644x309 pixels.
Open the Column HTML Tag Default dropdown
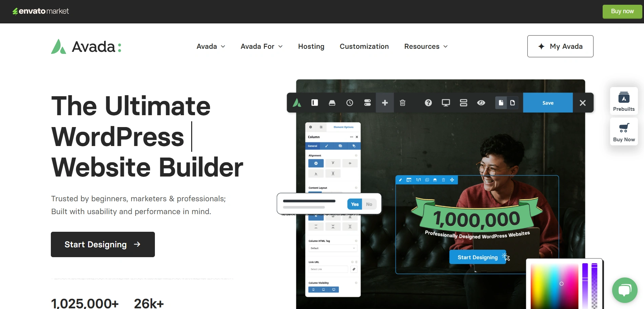[333, 248]
